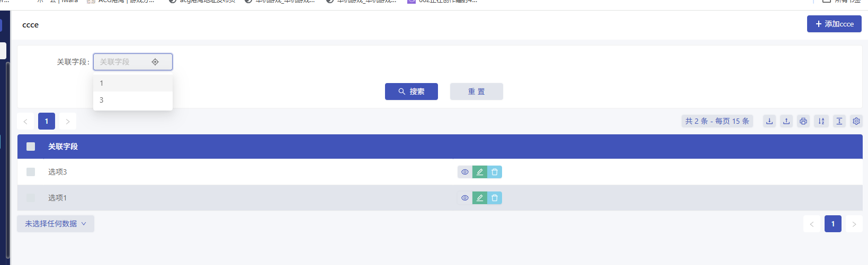Go to next page in top pagination

coord(68,121)
